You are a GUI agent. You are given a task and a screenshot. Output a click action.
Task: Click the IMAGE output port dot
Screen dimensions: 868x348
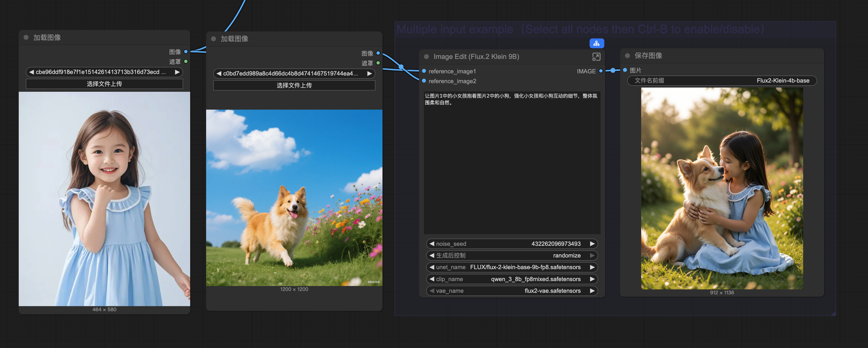pos(601,71)
